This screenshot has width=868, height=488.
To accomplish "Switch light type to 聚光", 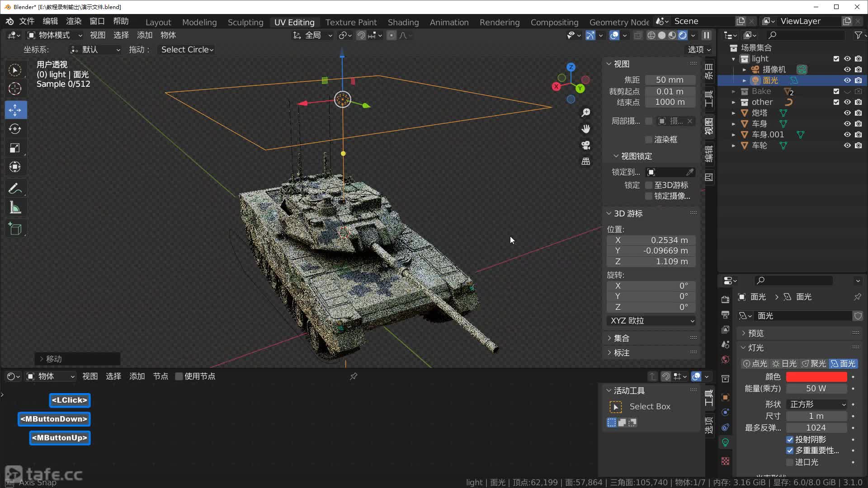I will point(813,363).
